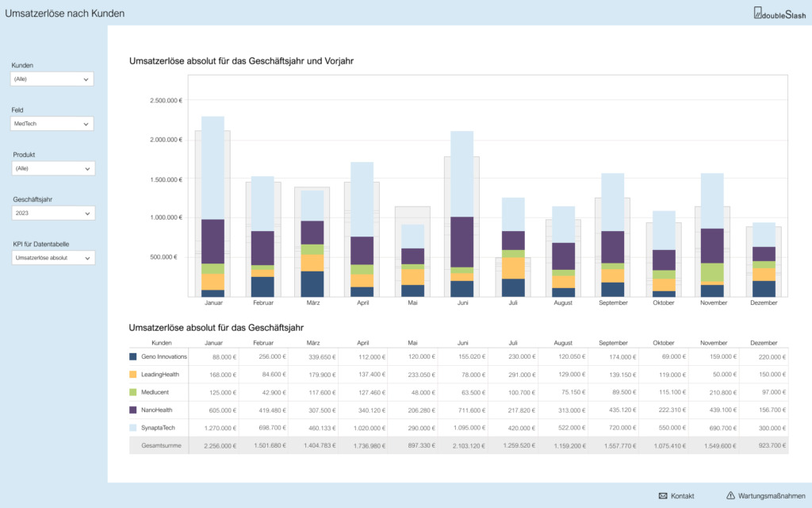Click the Umsatzerlöse nach Kunden page title
This screenshot has height=508, width=812.
click(x=65, y=13)
